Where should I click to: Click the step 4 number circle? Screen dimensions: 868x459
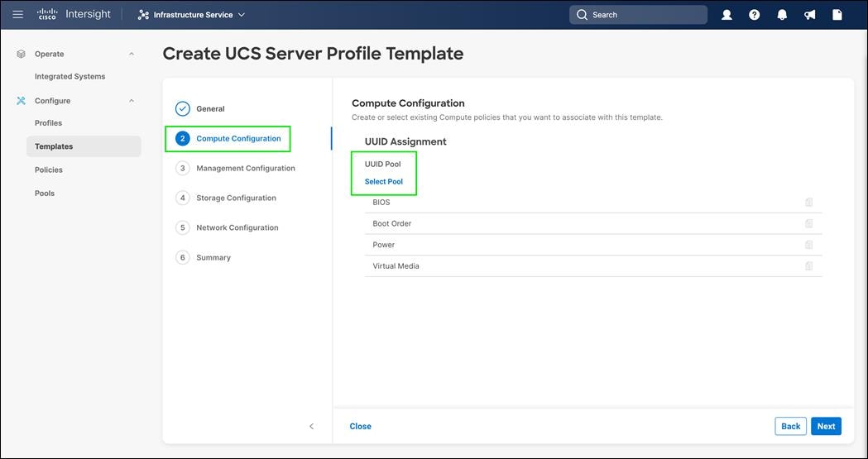point(183,198)
